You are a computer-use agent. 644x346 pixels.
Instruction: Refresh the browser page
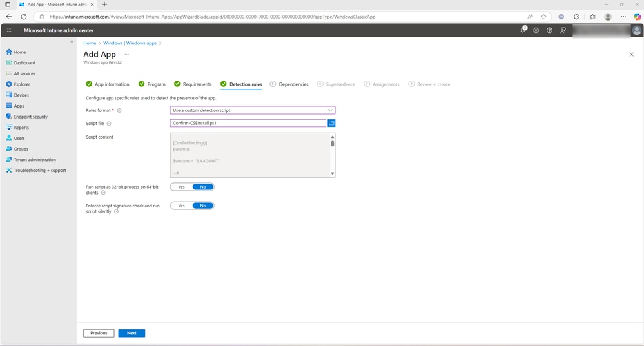24,17
